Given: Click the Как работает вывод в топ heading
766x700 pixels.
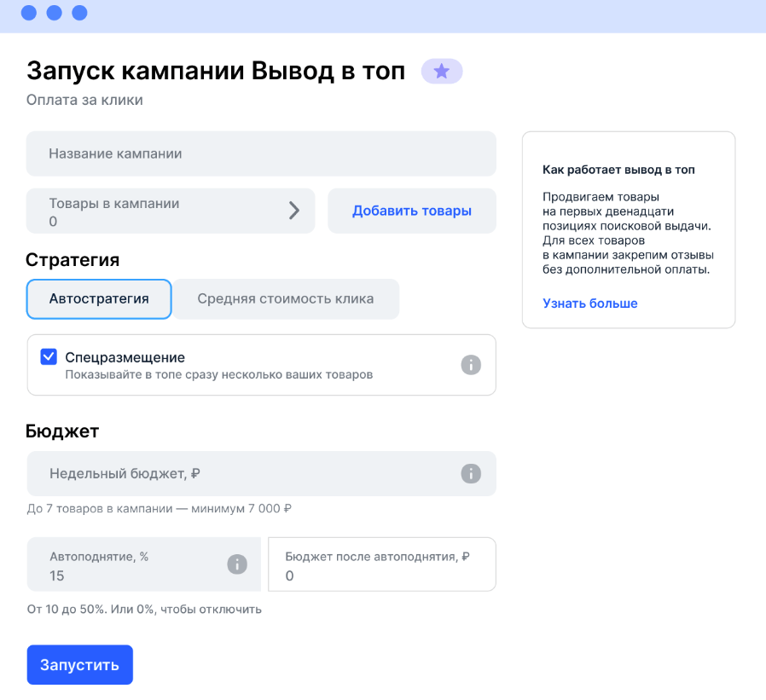Looking at the screenshot, I should (618, 171).
